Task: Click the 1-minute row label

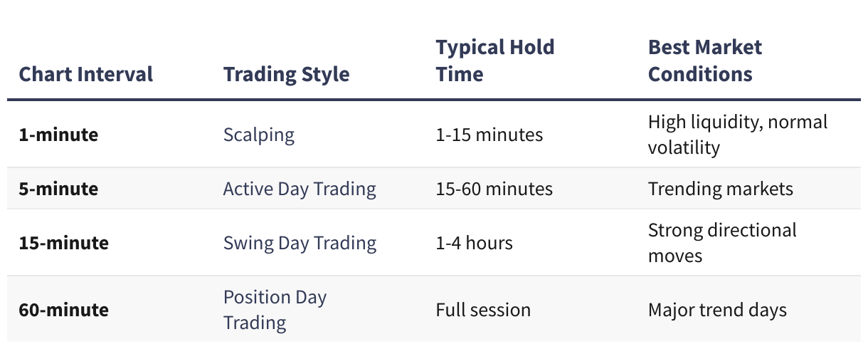Action: coord(58,135)
